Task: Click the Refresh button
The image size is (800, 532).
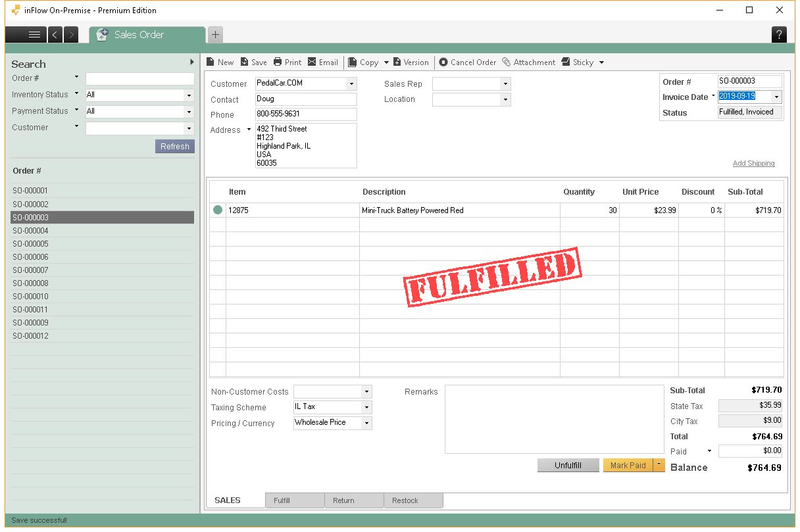Action: 175,146
